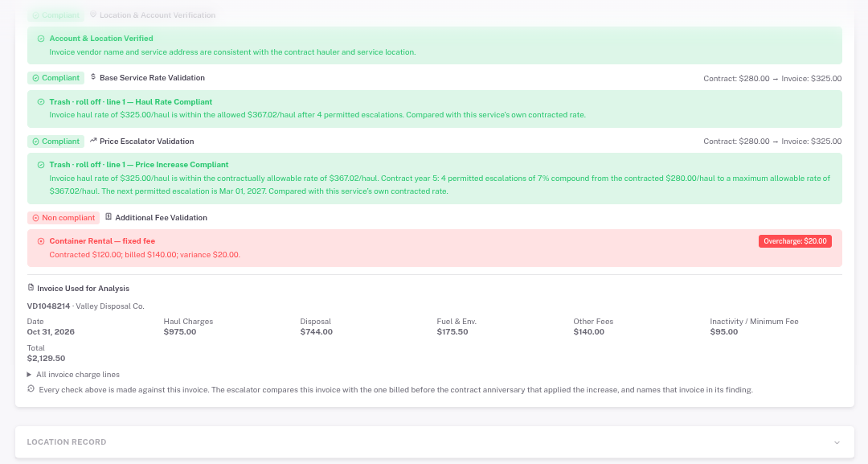Click the Non compliant badge
The image size is (868, 464).
pyautogui.click(x=63, y=218)
